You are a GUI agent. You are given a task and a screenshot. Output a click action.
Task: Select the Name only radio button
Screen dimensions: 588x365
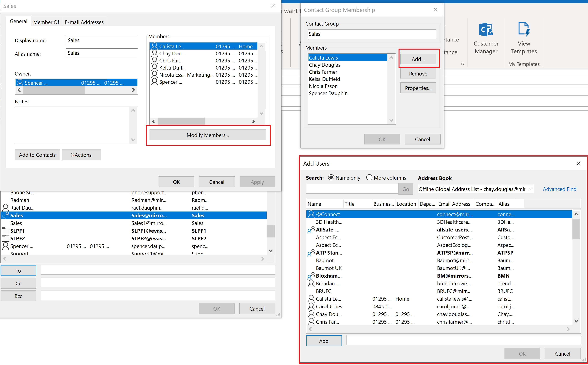(x=331, y=178)
